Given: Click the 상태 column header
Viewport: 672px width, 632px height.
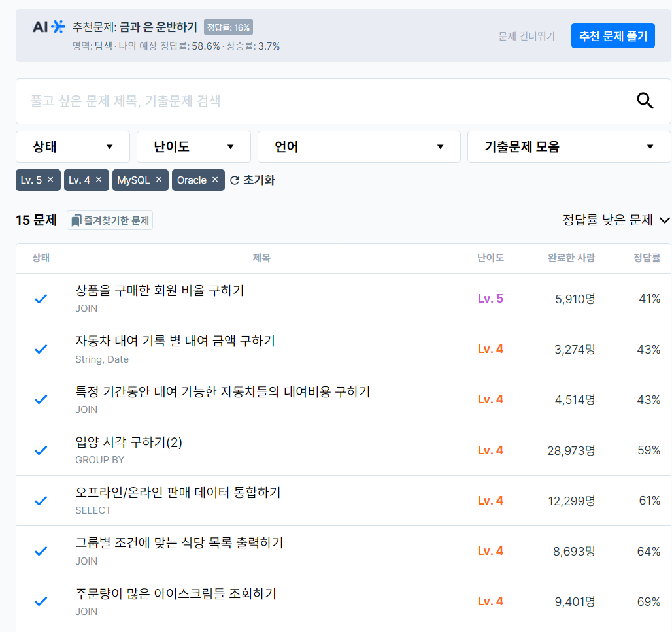Looking at the screenshot, I should point(41,258).
